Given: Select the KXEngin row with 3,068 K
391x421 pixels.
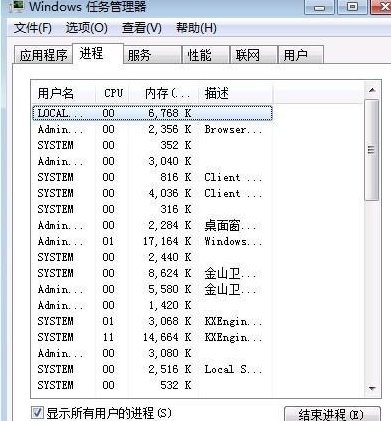Looking at the screenshot, I should point(153,321).
